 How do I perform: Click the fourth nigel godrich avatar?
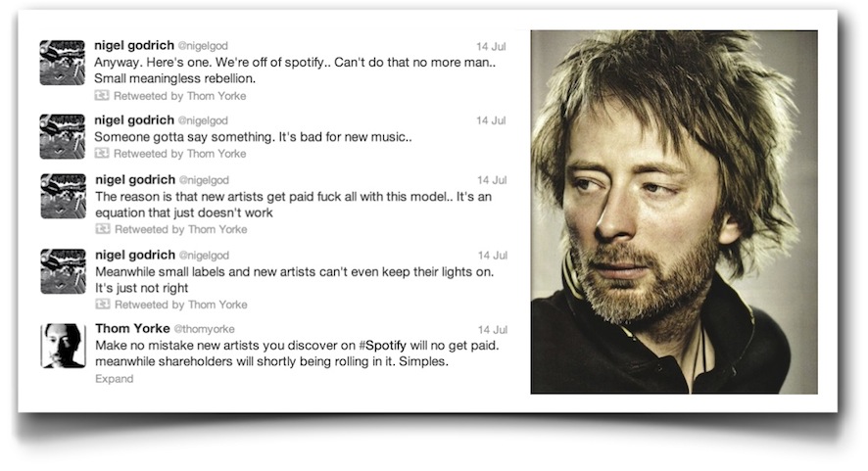click(63, 271)
